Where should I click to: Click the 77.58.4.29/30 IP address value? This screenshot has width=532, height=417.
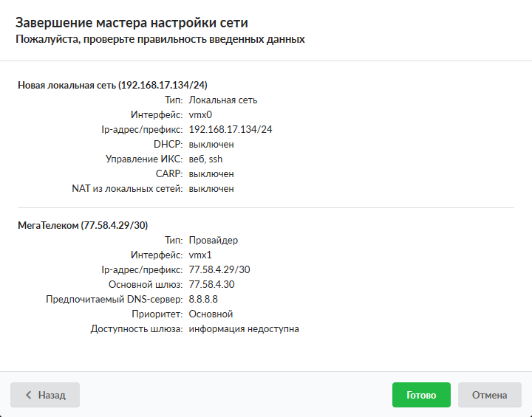coord(219,269)
